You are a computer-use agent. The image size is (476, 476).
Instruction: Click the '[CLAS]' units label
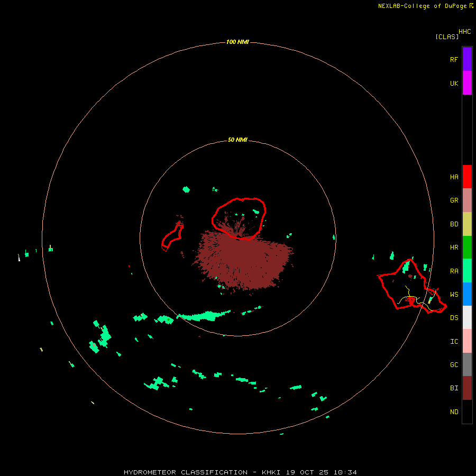[x=447, y=36]
